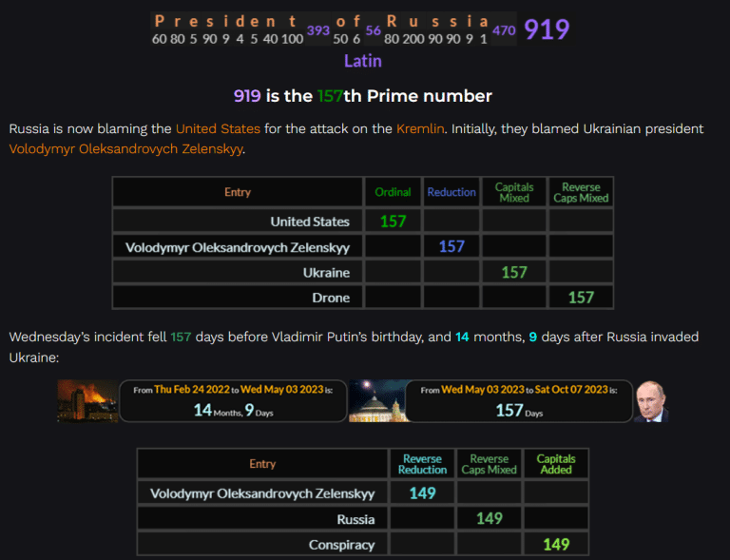Open the Kremlin hyperlink
Viewport: 730px width, 560px height.
tap(420, 128)
